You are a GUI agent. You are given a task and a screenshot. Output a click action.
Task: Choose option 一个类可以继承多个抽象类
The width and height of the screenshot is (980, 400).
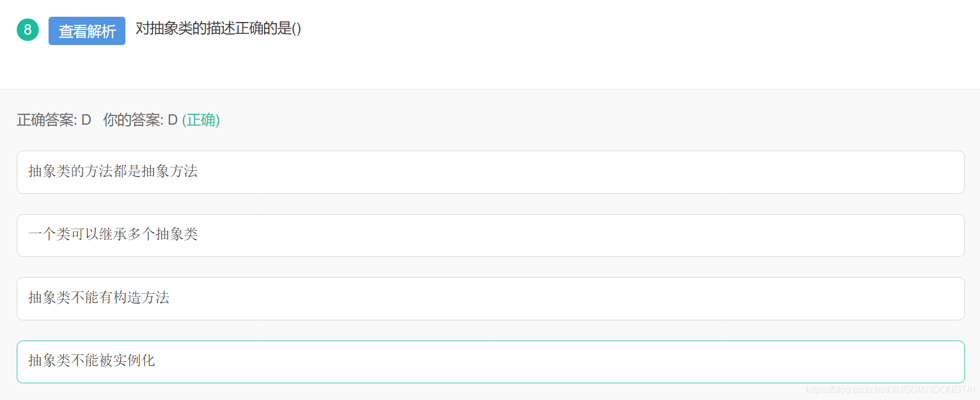[491, 235]
